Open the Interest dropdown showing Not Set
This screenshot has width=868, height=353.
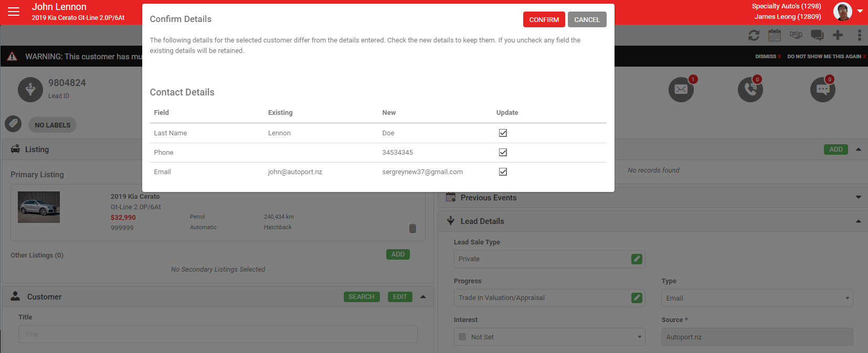coord(549,337)
